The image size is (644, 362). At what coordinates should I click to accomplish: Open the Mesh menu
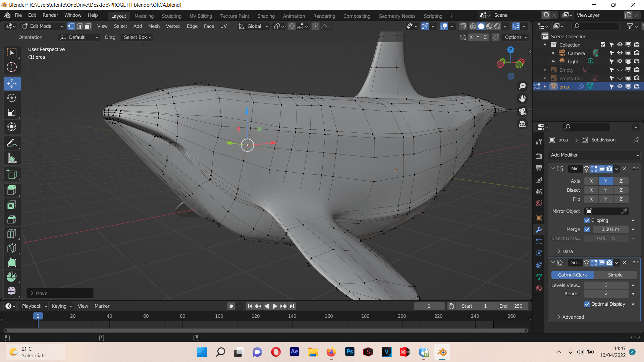coord(154,26)
